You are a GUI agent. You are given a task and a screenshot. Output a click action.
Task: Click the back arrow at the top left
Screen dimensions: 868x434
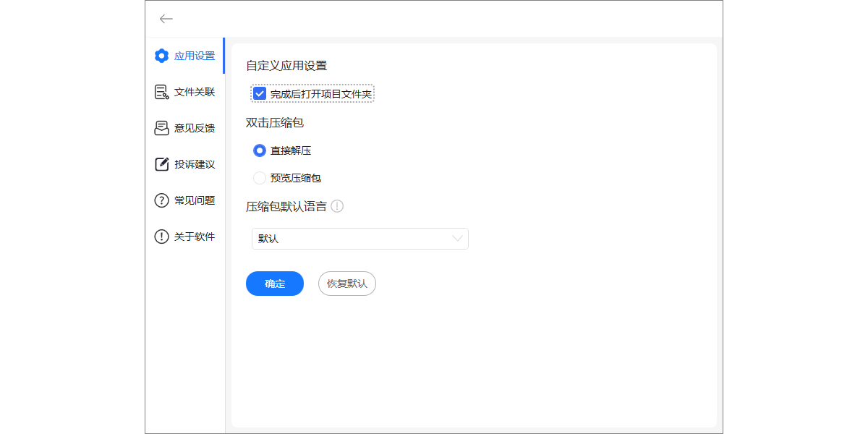coord(166,19)
